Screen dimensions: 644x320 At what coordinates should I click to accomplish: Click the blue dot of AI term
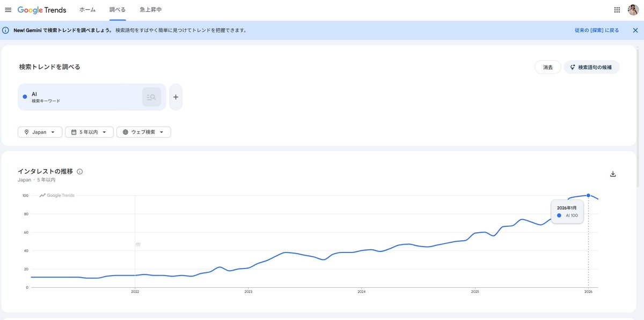[25, 97]
